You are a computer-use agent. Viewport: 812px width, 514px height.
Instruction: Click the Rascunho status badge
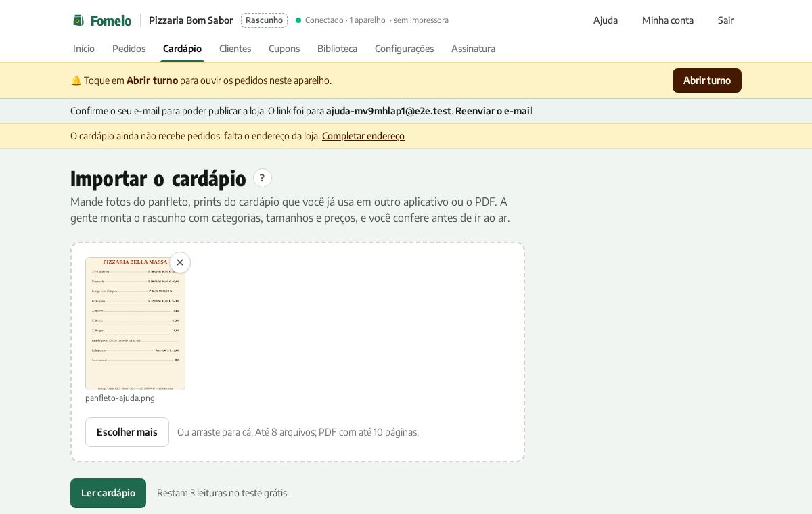pos(264,20)
